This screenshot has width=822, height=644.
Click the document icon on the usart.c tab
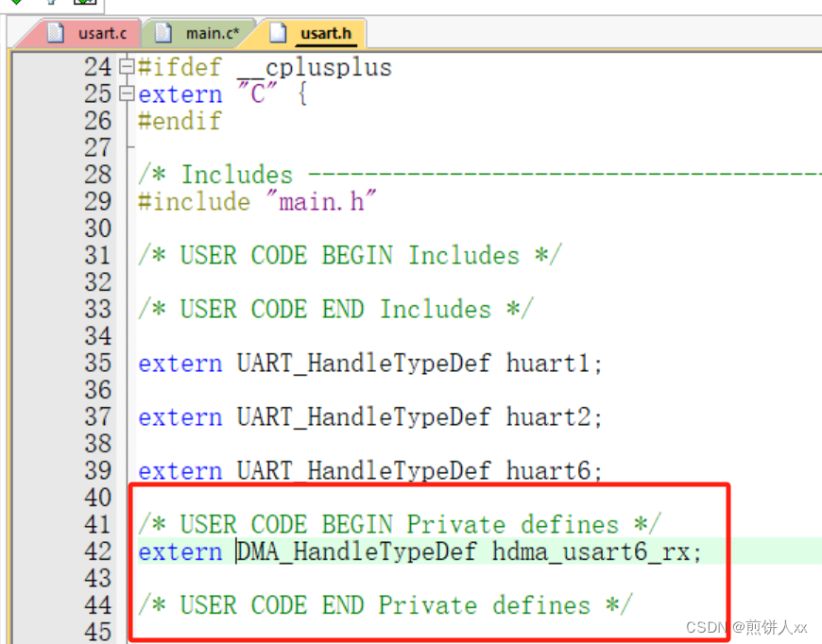point(54,33)
